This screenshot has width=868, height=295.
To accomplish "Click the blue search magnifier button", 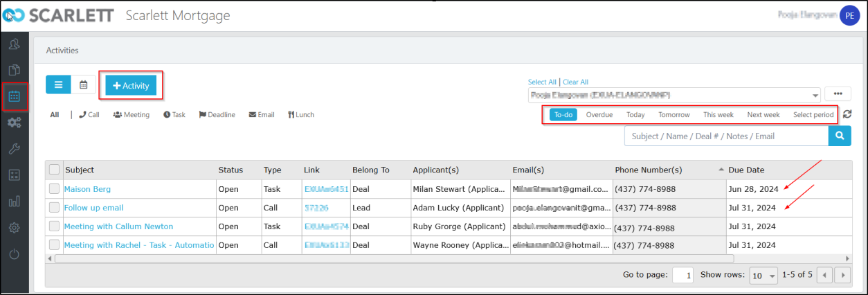I will (x=838, y=136).
